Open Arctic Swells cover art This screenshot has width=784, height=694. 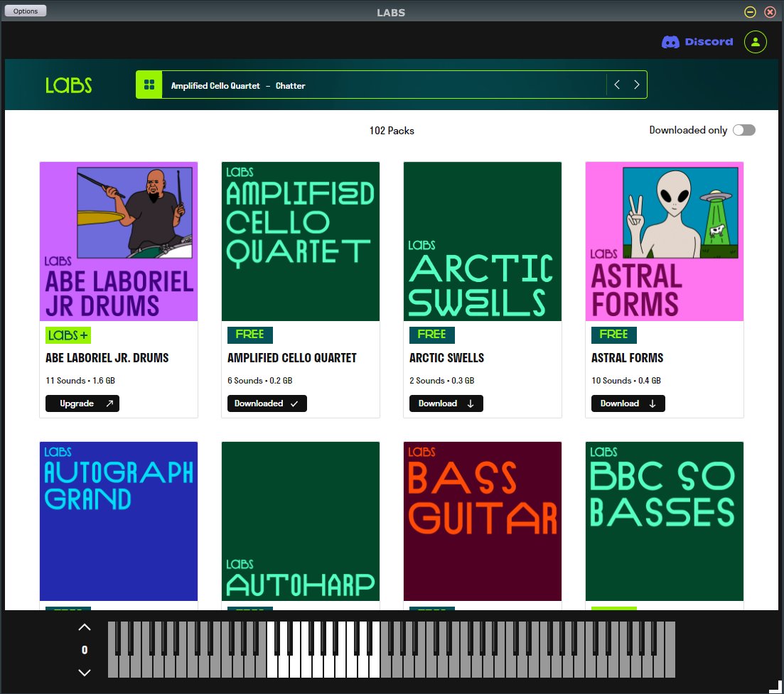(x=483, y=242)
